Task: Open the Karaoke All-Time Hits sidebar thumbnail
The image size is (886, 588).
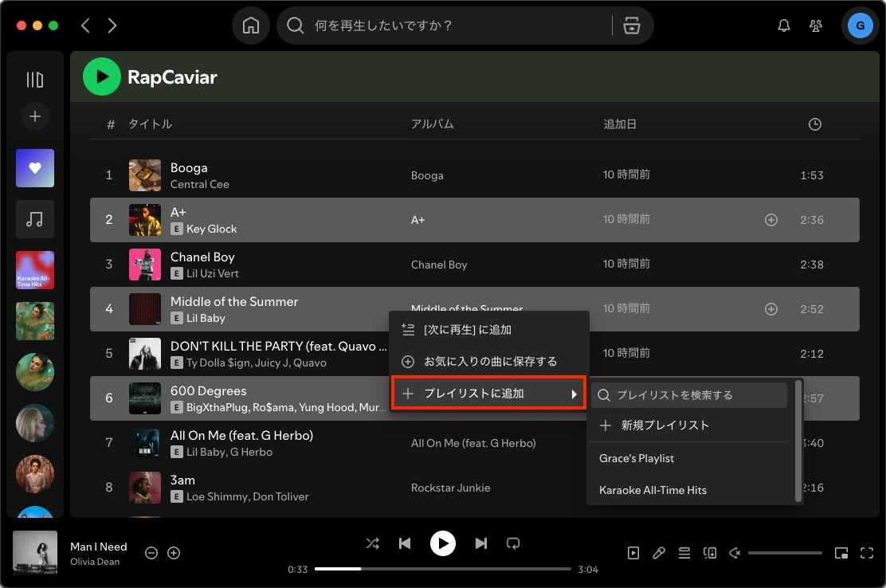Action: (35, 270)
